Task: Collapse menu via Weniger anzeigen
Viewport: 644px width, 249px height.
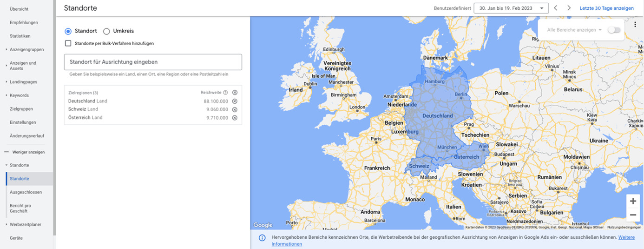Action: [24, 152]
